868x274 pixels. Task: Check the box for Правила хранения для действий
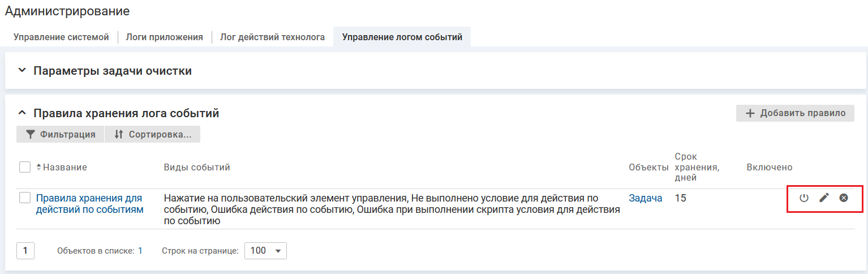(25, 198)
